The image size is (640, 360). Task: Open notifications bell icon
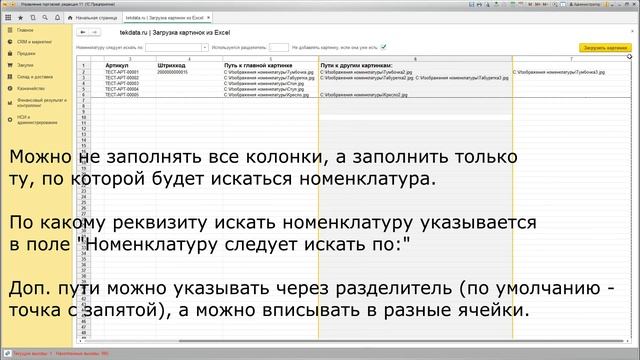[x=57, y=18]
